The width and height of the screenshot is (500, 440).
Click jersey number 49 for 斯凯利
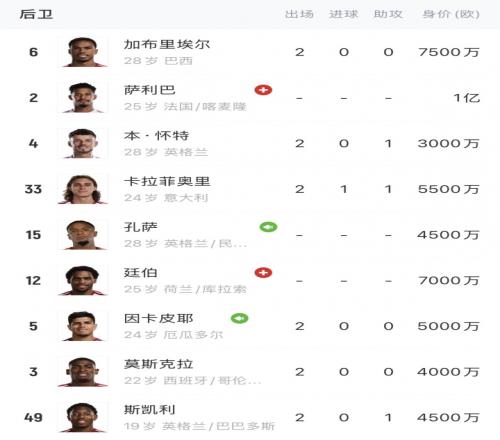[33, 417]
